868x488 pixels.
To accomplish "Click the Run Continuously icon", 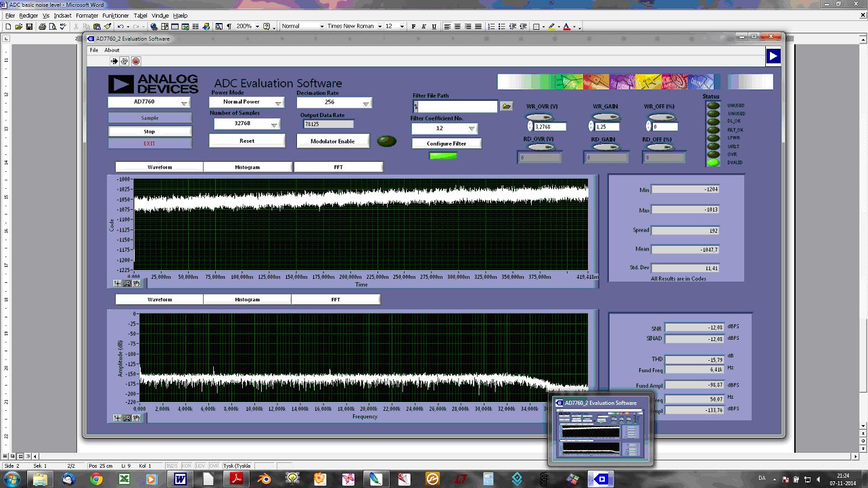I will tap(124, 61).
